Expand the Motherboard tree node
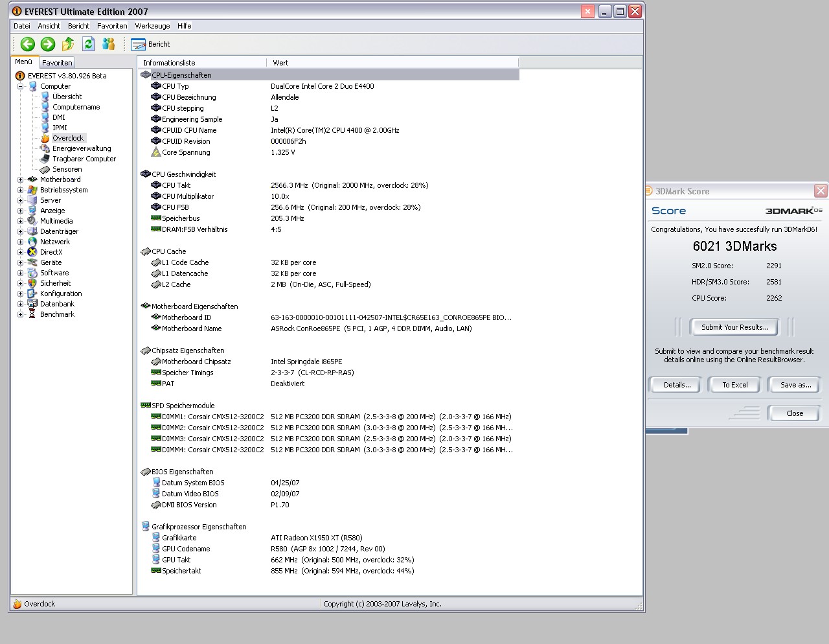Screen dimensions: 829x644 tap(20, 179)
